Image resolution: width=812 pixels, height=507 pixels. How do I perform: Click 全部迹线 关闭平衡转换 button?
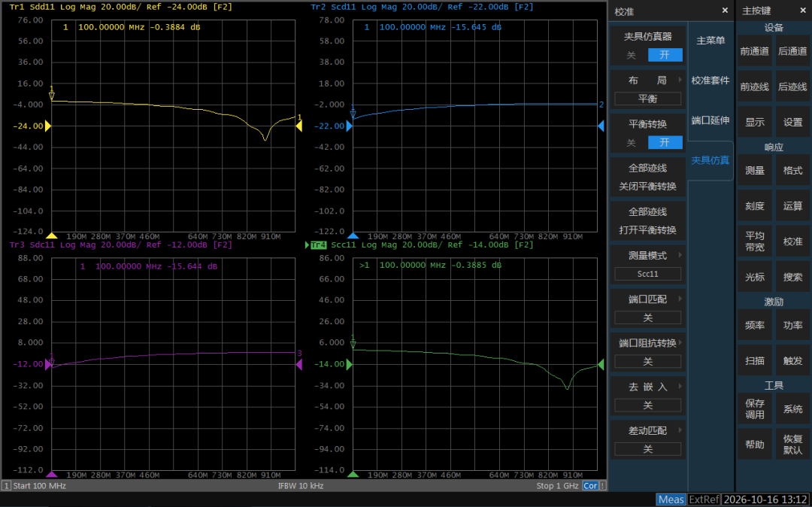648,177
